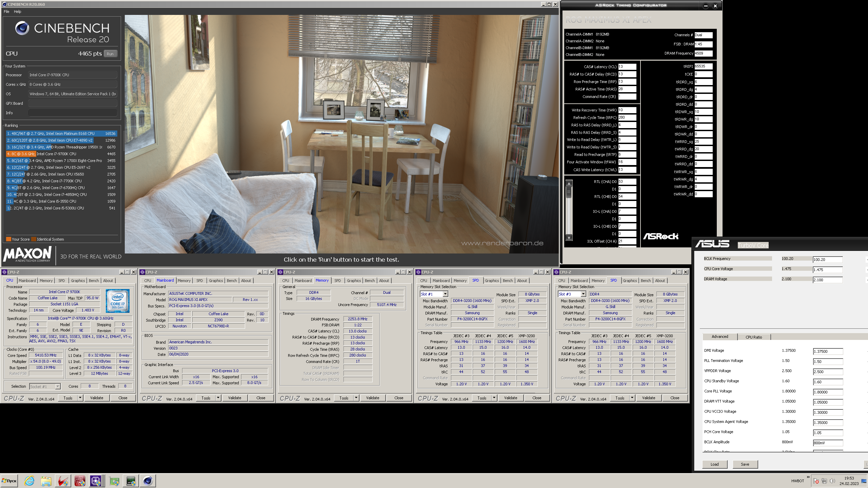The height and width of the screenshot is (488, 868).
Task: Click the Run button for the Cinebench CPU test
Action: tap(110, 54)
